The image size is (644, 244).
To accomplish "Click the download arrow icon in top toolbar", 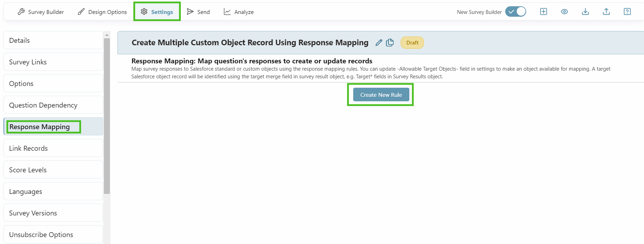I will tap(585, 12).
